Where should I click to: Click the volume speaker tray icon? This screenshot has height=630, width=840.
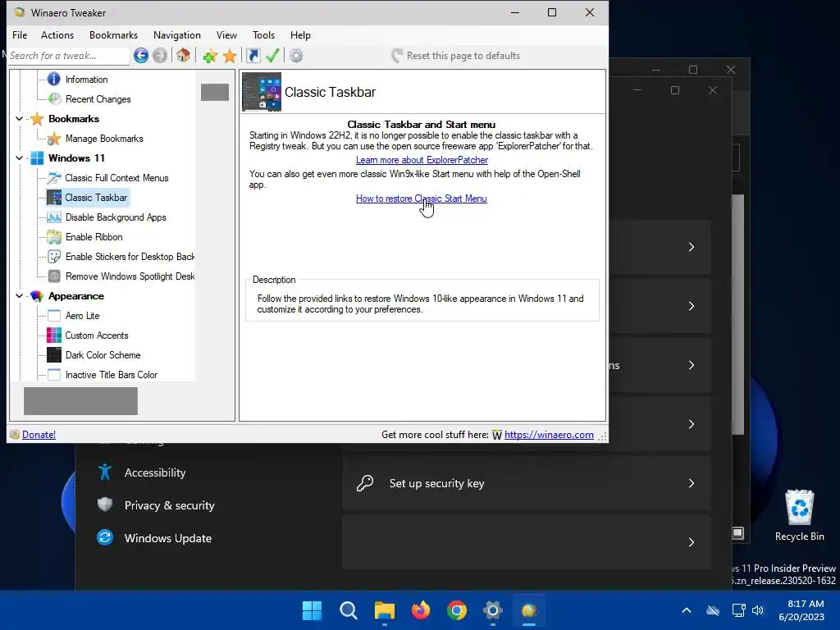pyautogui.click(x=757, y=610)
